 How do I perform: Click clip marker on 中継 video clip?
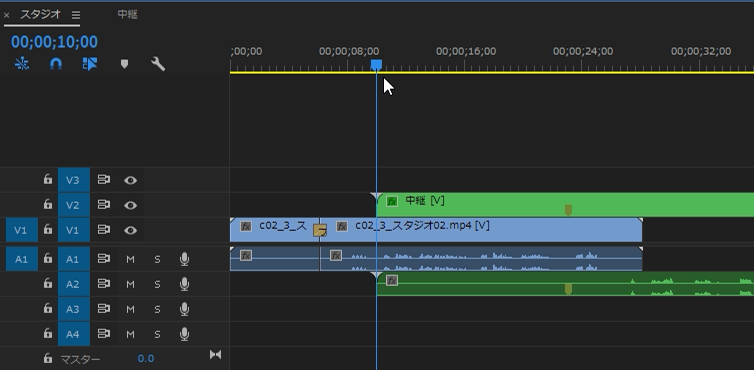click(x=568, y=210)
